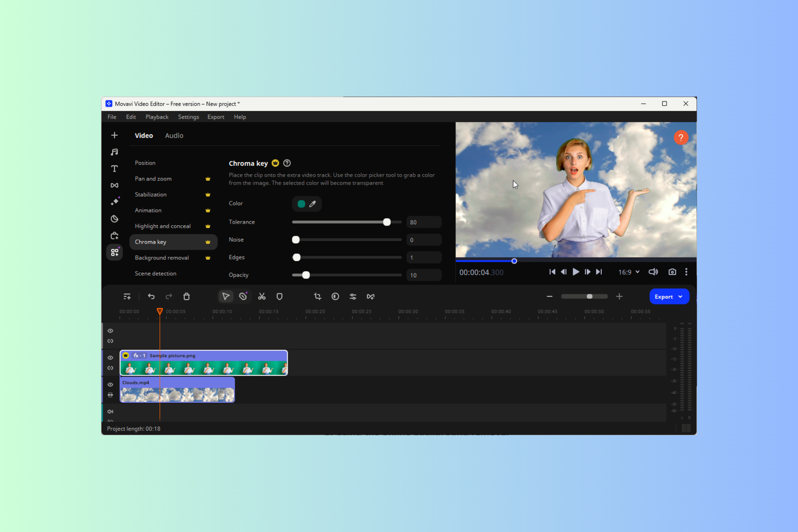Open the Transitions panel icon

point(114,185)
